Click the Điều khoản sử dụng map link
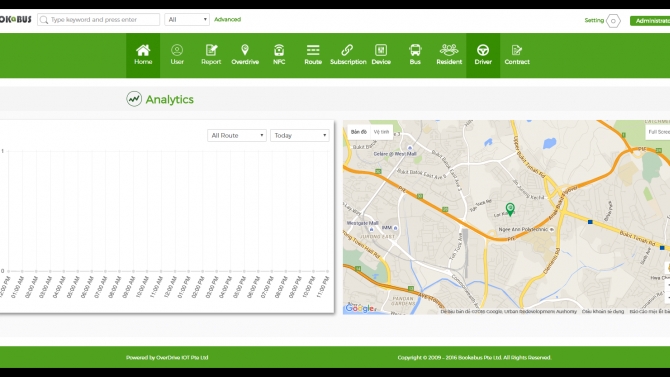The width and height of the screenshot is (670, 377). (x=603, y=311)
